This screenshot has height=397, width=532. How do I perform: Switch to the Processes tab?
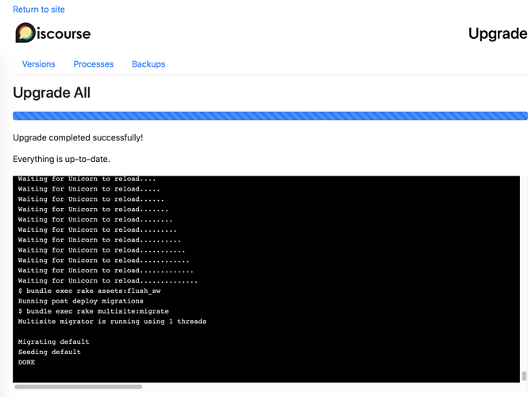pos(94,64)
